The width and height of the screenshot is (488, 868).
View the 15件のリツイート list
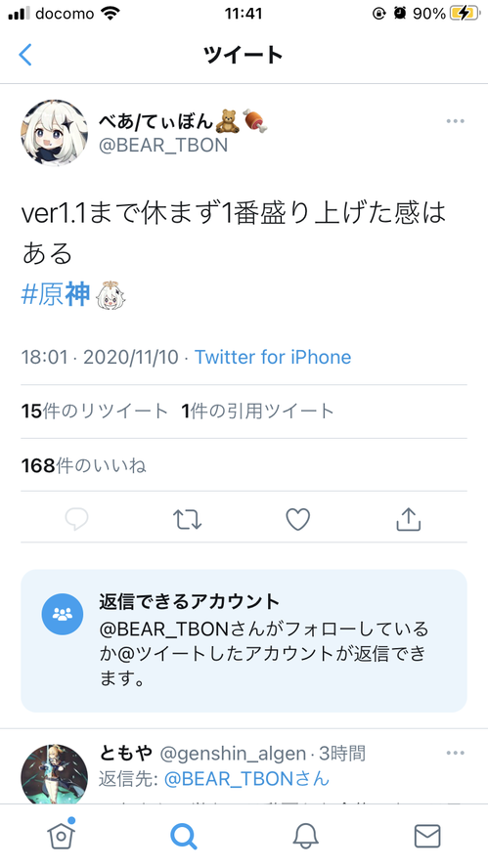95,411
